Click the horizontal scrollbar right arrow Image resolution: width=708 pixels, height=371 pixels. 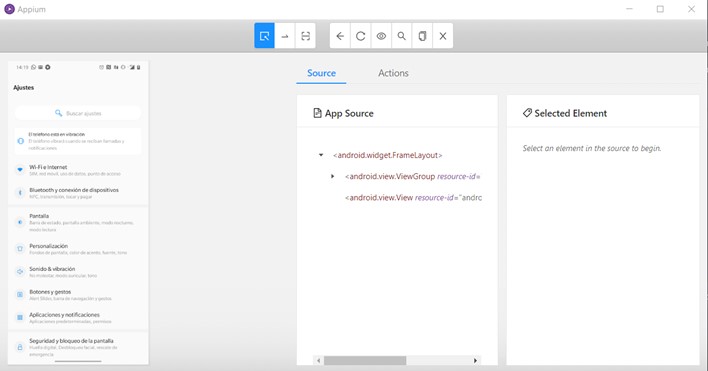475,360
